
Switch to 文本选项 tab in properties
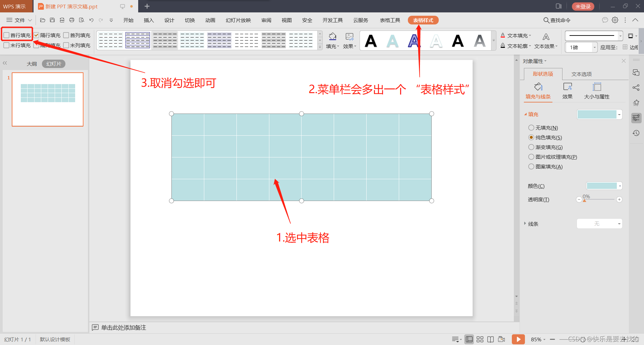(581, 74)
